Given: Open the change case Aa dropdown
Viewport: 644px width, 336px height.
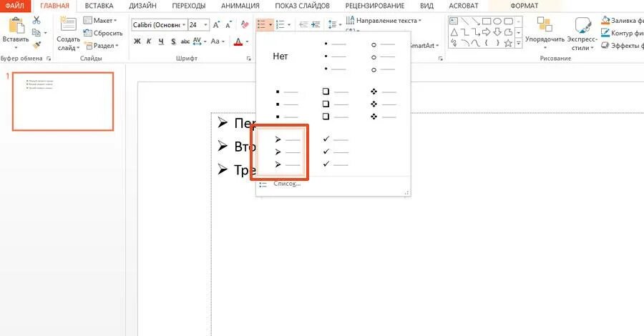Looking at the screenshot, I should [218, 41].
